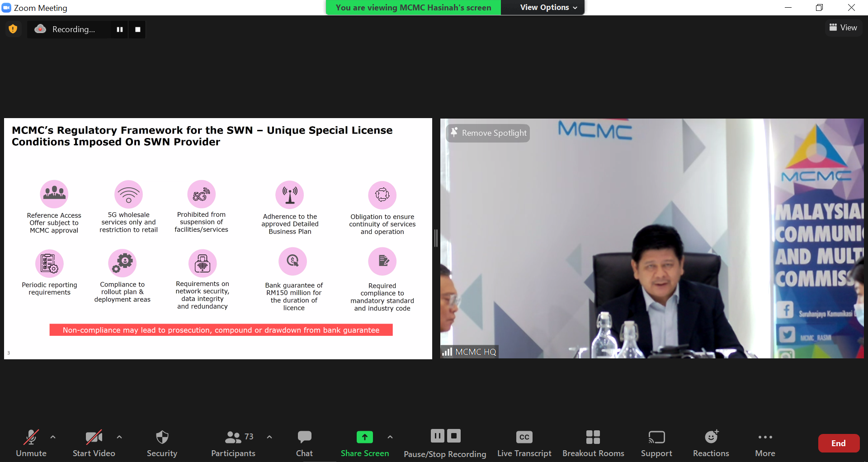The height and width of the screenshot is (462, 868).
Task: Stop the recording in the top bar
Action: (137, 29)
